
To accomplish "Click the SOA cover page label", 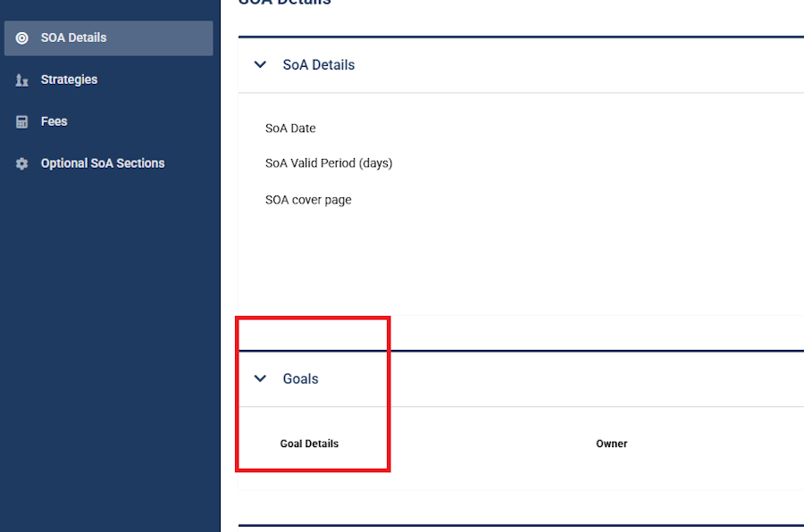I will pyautogui.click(x=308, y=200).
